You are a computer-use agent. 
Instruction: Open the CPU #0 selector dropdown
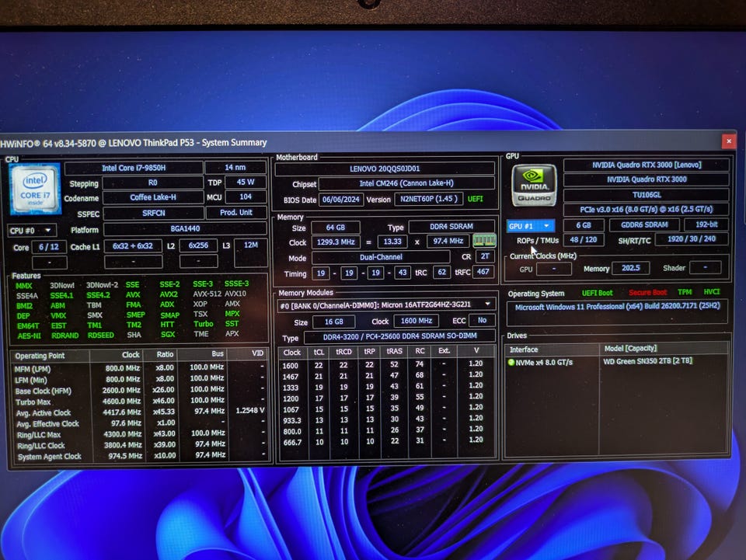point(31,231)
